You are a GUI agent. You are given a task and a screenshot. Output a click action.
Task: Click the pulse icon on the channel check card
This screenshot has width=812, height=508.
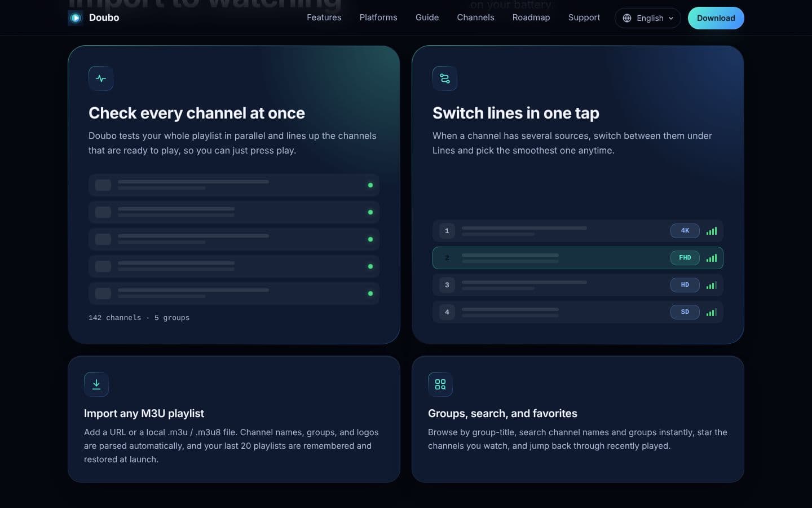point(101,78)
